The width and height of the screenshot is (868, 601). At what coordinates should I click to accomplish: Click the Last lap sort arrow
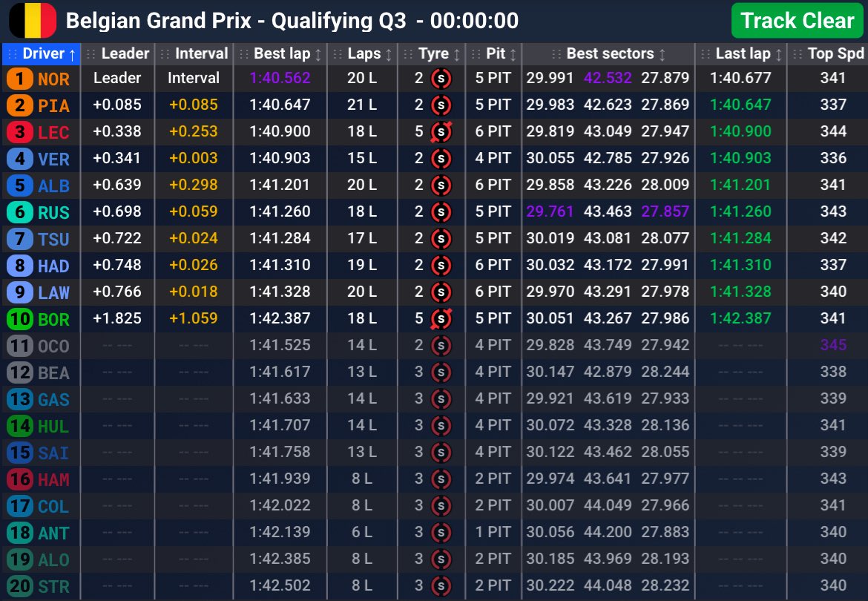coord(779,54)
